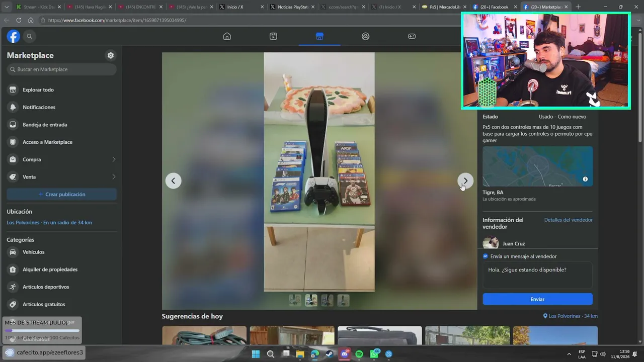
Task: Click the Tigre location map
Action: [537, 166]
